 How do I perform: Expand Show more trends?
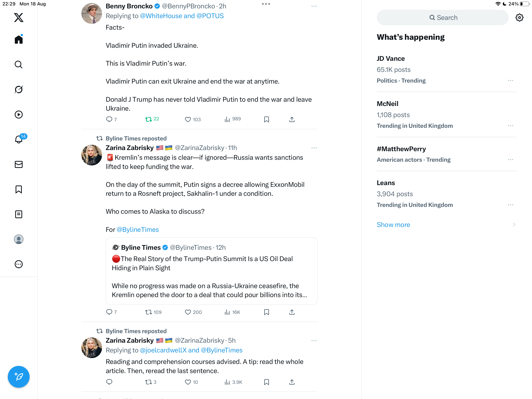(393, 224)
